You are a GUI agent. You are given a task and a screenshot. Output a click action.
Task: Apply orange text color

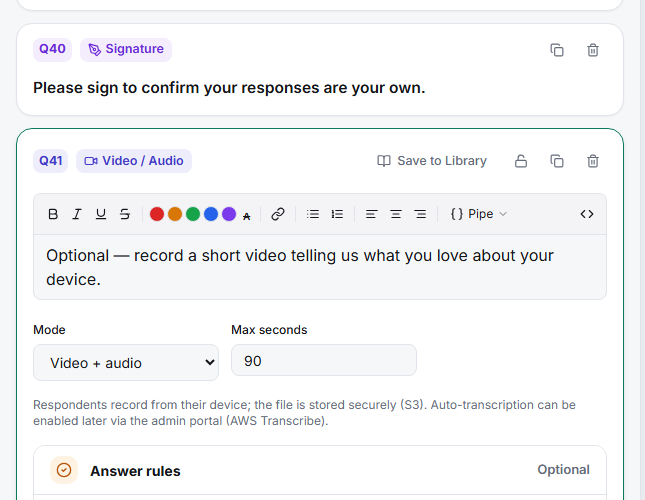[x=175, y=214]
